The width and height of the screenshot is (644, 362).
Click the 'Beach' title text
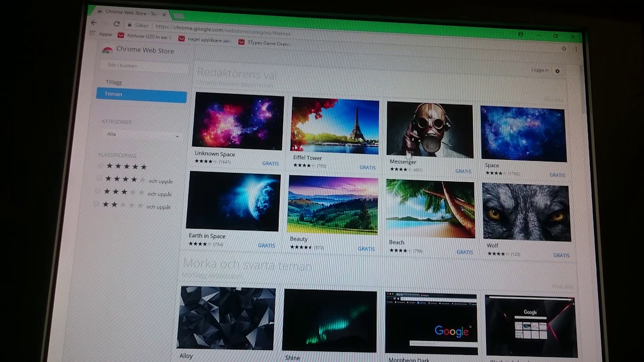pos(396,242)
